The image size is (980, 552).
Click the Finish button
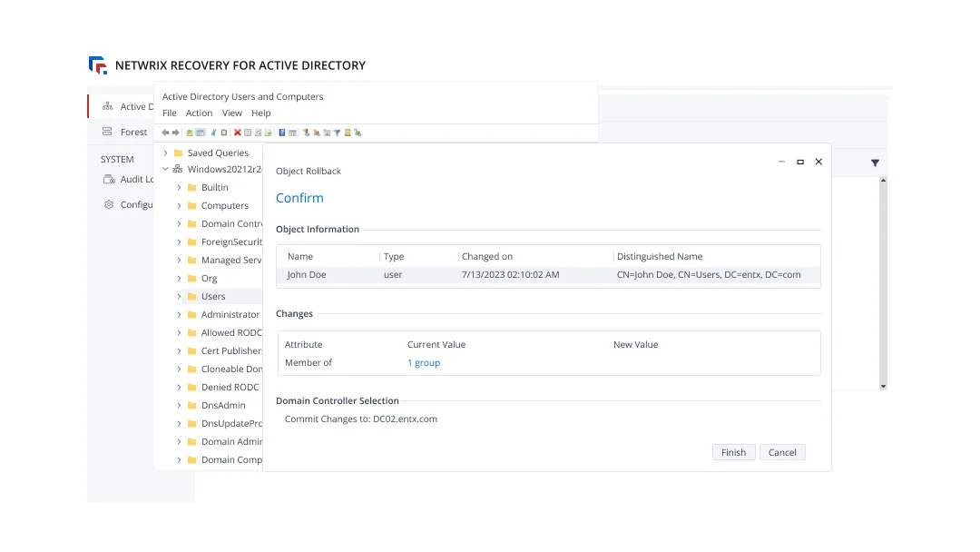[x=734, y=453]
